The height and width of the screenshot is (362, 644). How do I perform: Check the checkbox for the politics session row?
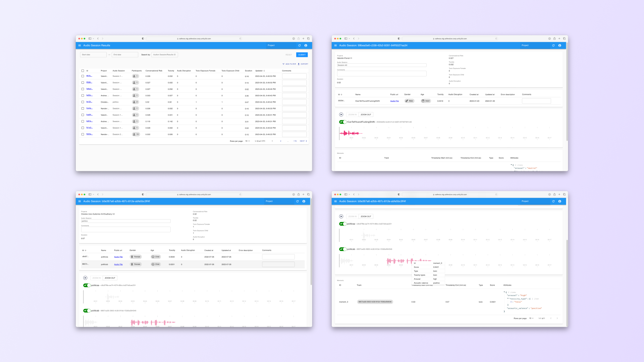click(x=83, y=102)
